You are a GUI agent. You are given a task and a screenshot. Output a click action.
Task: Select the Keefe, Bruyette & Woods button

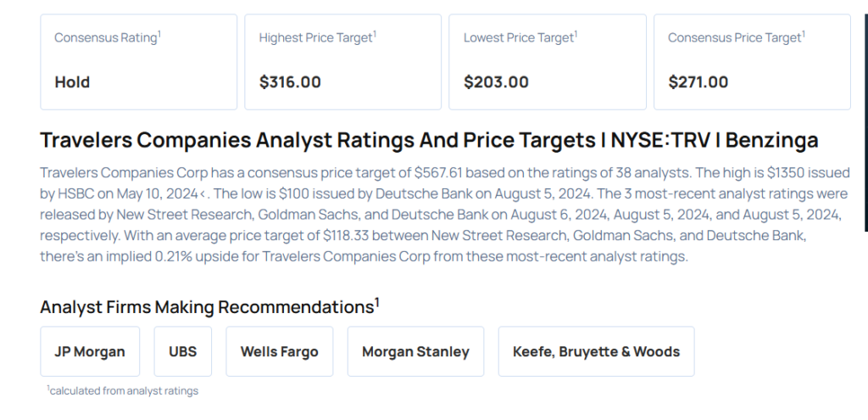[x=596, y=351]
